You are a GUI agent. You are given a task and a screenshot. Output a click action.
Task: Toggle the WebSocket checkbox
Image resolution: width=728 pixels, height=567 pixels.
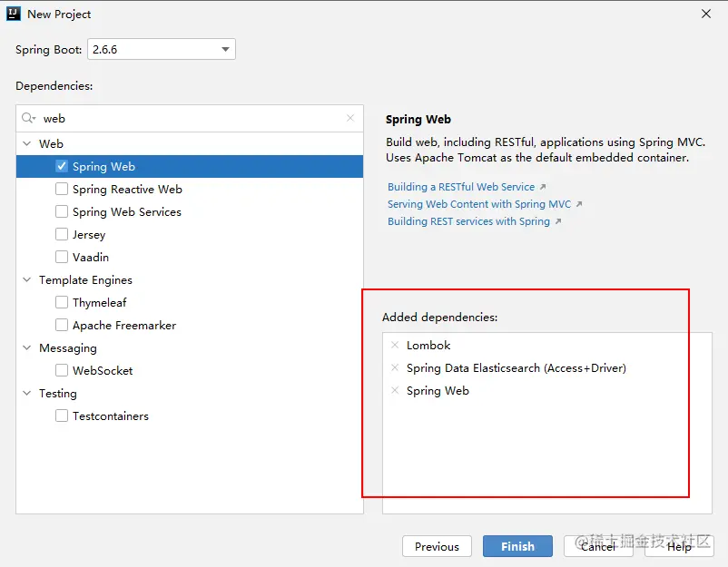tap(62, 370)
